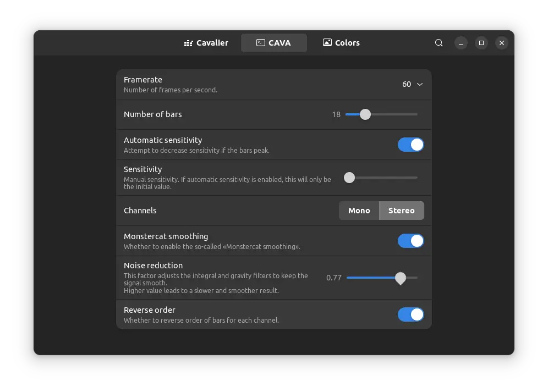Minimize the Cavalier preferences window

[x=461, y=43]
